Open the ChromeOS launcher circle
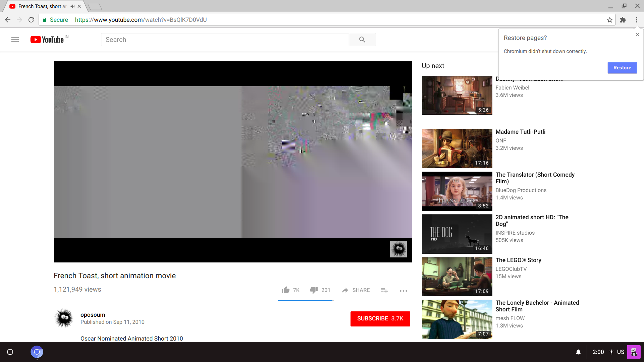The image size is (644, 362). [10, 352]
